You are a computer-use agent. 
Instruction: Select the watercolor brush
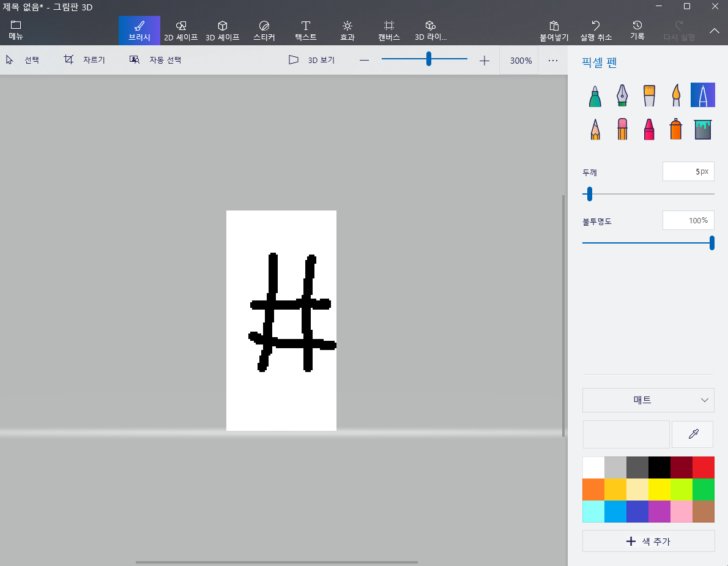676,95
